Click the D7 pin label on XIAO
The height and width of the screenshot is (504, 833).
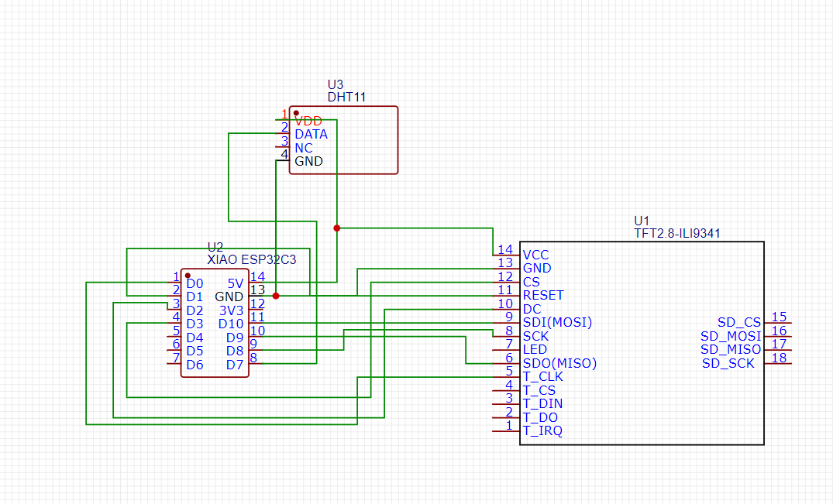[x=235, y=365]
